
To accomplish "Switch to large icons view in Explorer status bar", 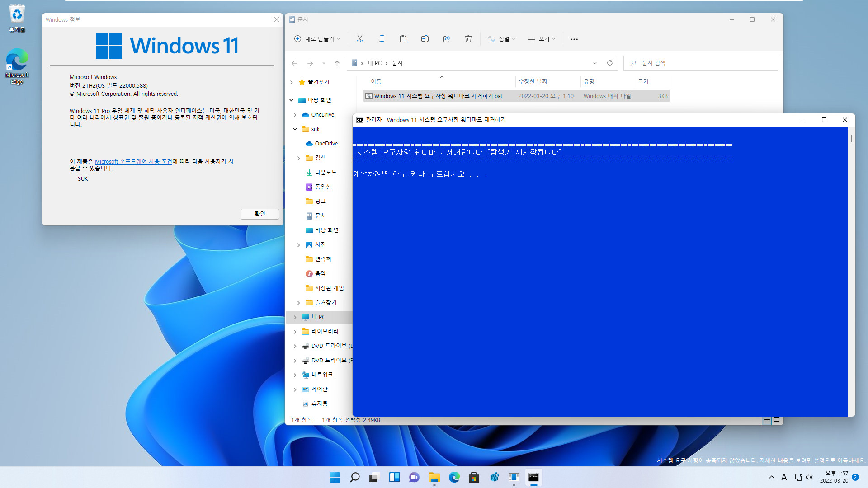I will coord(777,420).
